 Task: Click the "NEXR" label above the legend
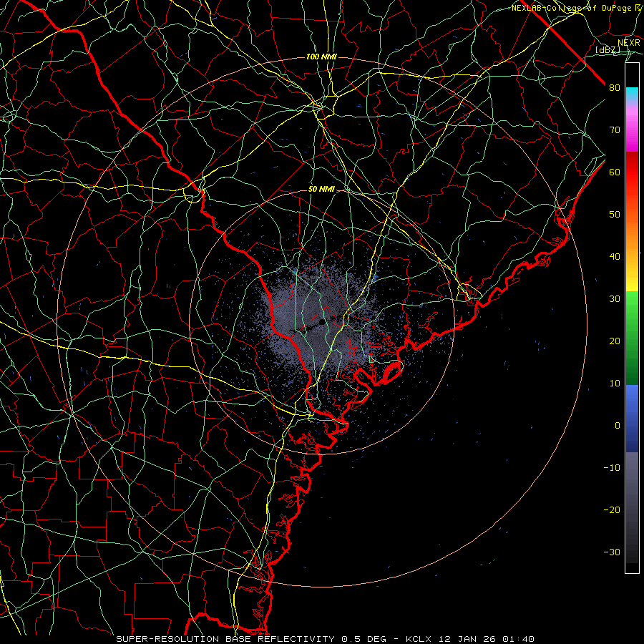pos(629,43)
